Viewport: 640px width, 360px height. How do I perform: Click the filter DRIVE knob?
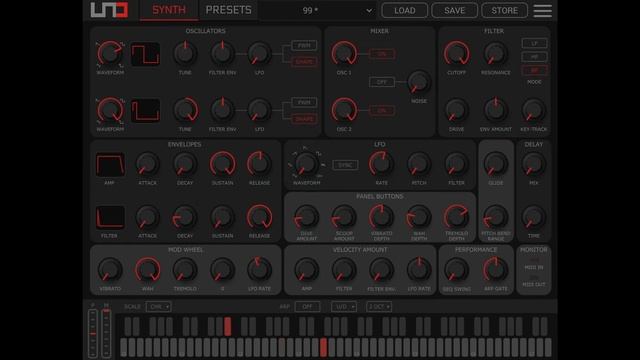point(457,110)
